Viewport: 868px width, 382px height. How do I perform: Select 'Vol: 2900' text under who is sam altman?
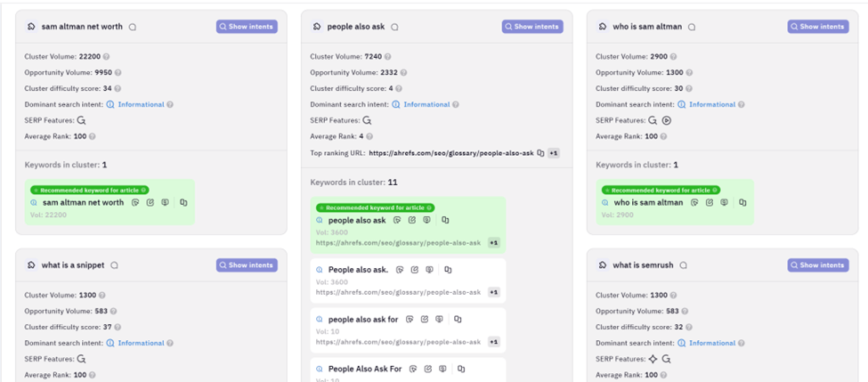[617, 215]
